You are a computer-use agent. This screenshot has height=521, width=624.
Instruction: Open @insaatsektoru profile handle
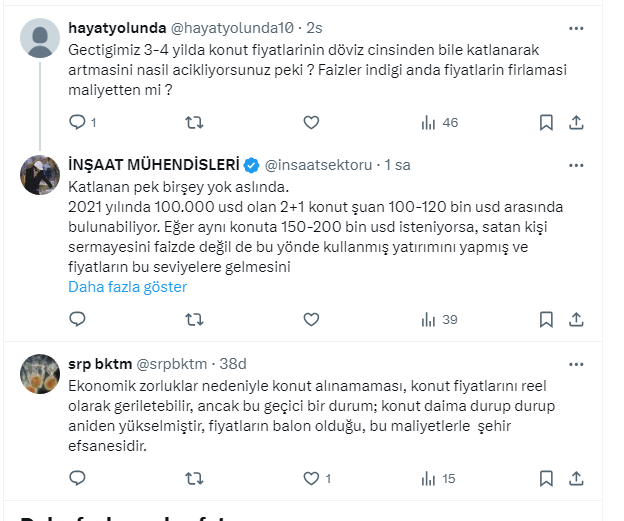pyautogui.click(x=320, y=164)
